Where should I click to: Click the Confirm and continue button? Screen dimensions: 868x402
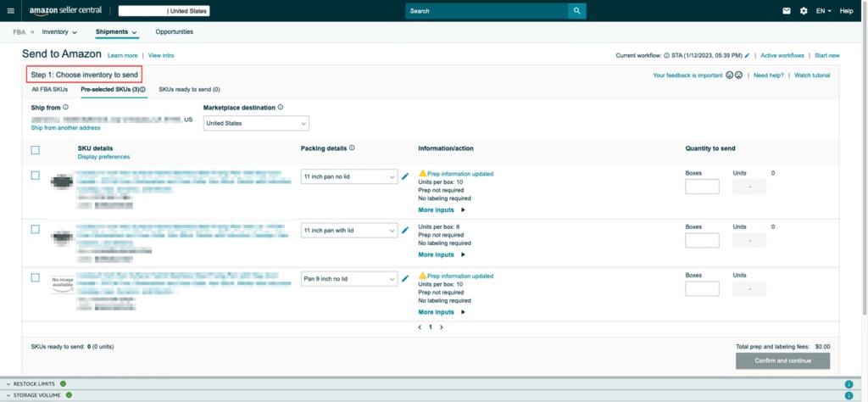point(782,360)
